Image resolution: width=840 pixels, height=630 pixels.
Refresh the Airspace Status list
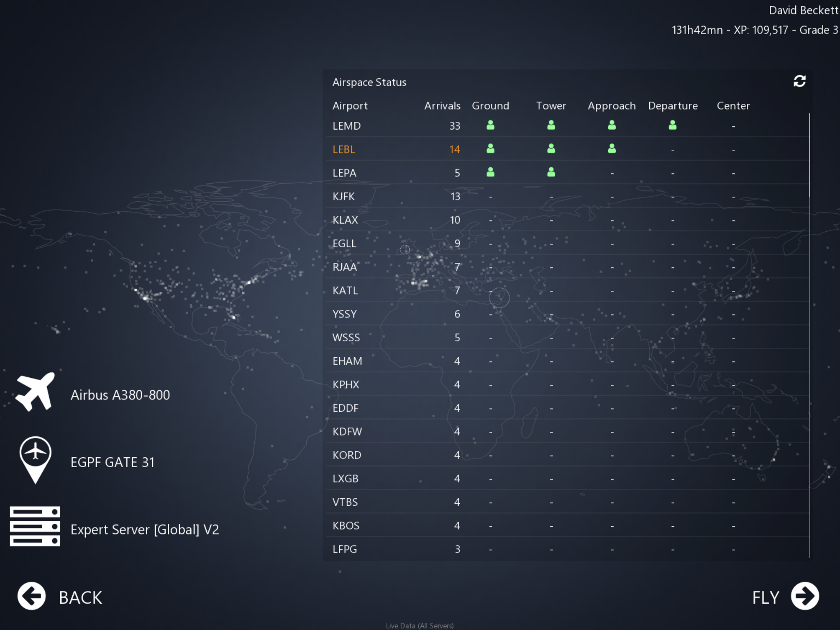click(799, 81)
